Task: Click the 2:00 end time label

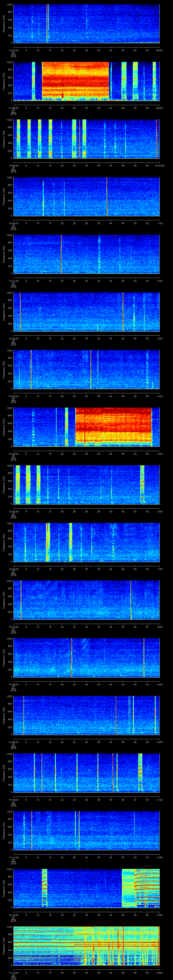Action: (x=160, y=281)
